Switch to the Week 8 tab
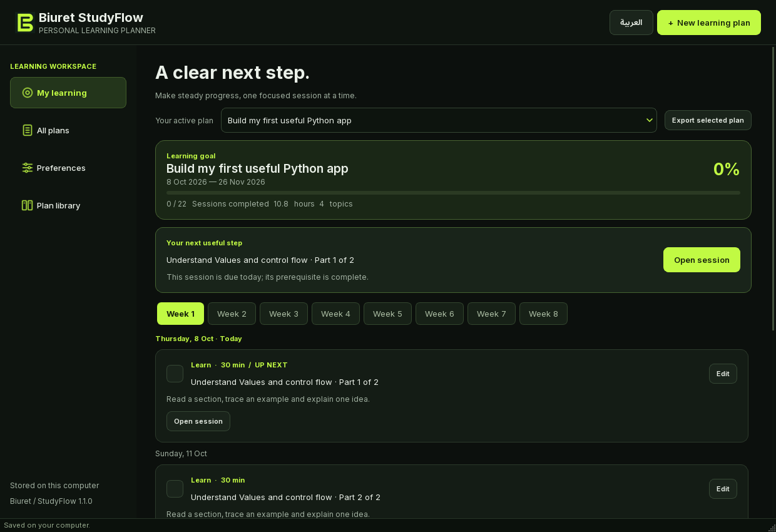Viewport: 776px width, 532px height. coord(543,314)
